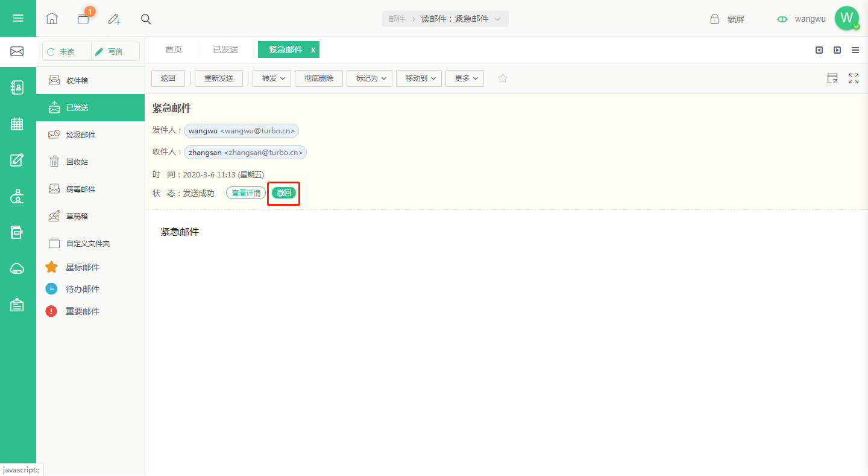Viewport: 868px width, 476px height.
Task: Go to the home icon in top bar
Action: [52, 19]
